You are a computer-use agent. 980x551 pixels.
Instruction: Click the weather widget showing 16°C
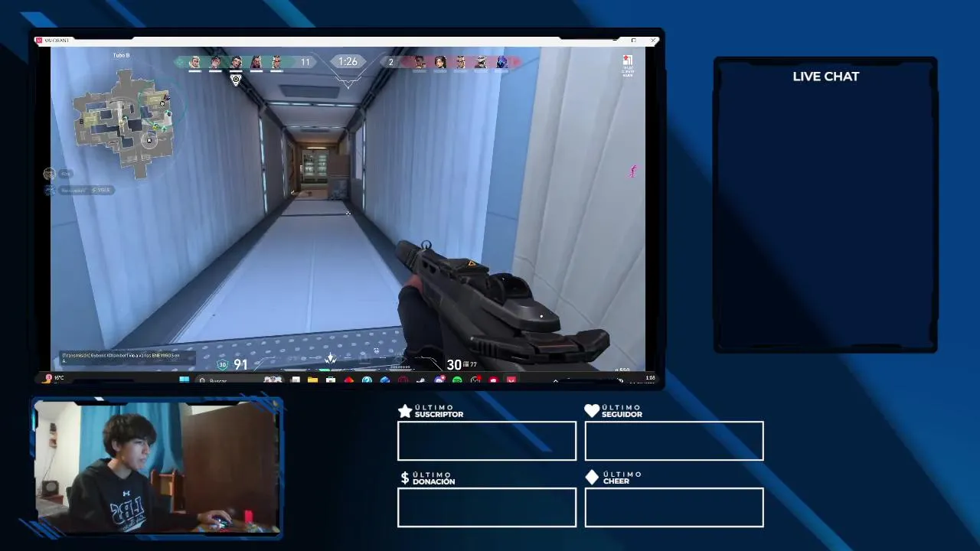click(54, 378)
